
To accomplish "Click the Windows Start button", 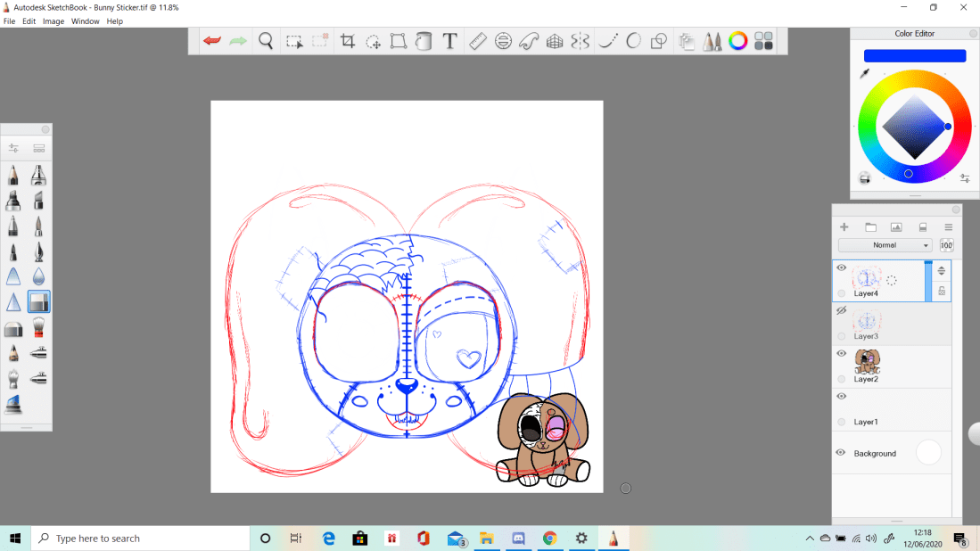I will [x=15, y=539].
